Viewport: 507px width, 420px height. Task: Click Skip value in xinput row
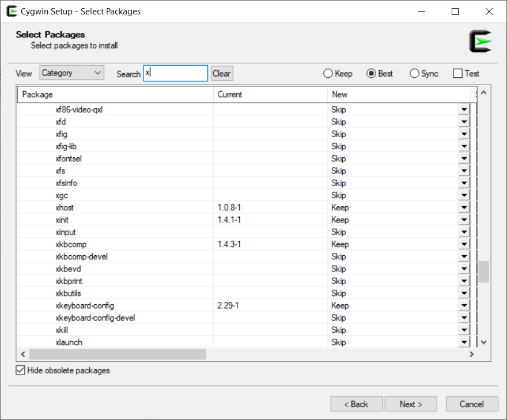tap(339, 232)
